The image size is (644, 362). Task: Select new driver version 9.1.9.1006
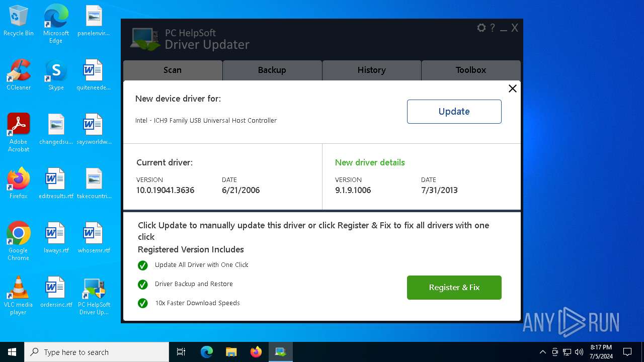[x=353, y=190]
